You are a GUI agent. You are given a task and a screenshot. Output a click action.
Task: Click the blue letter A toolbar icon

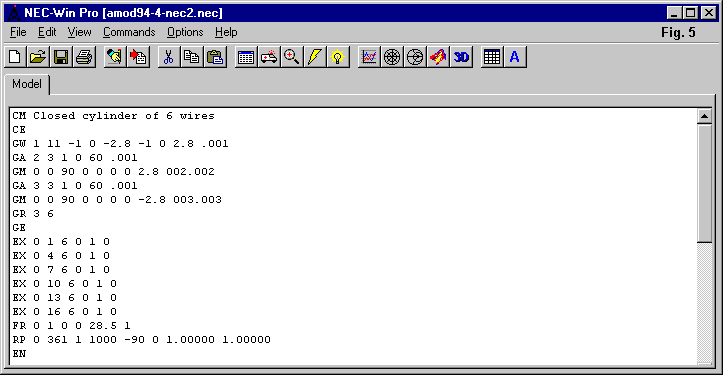[515, 57]
